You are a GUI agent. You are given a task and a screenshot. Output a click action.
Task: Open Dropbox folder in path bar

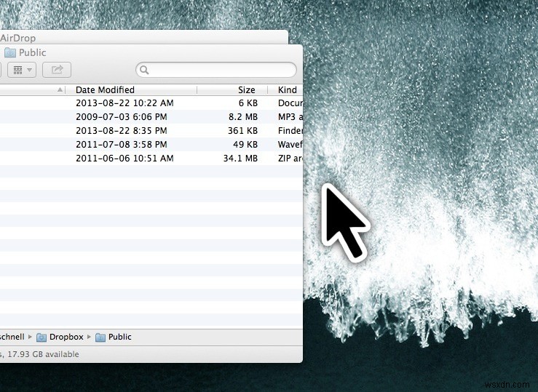click(60, 337)
